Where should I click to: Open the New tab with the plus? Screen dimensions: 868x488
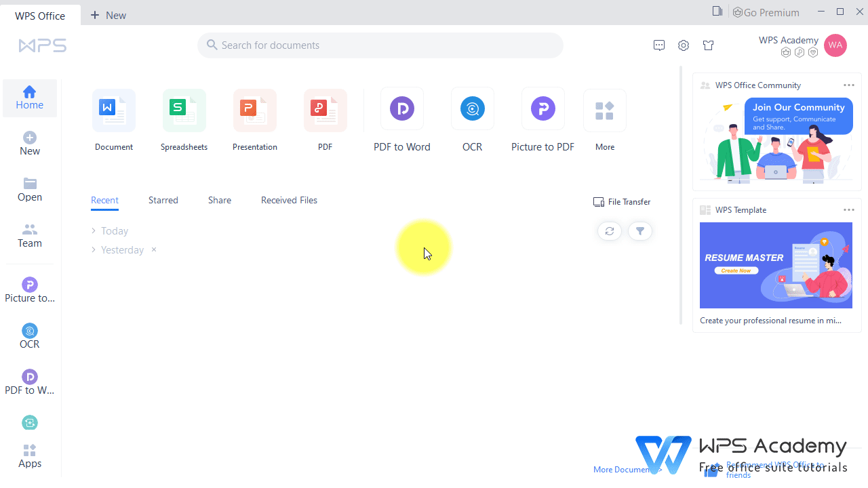point(108,15)
